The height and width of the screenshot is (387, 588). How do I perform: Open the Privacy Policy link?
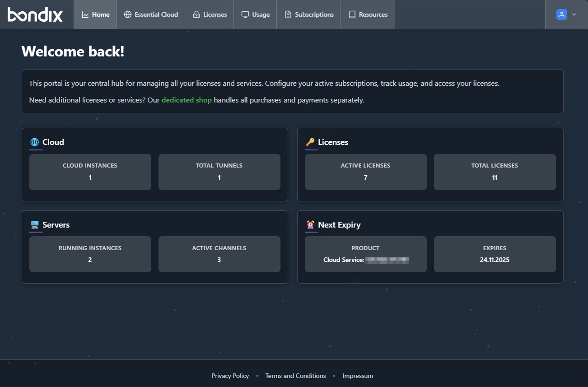tap(230, 376)
